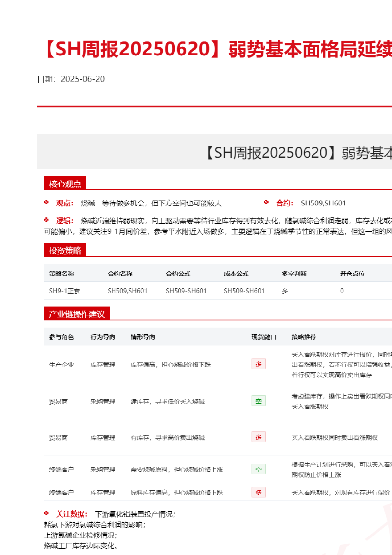Click the red bullet icon before 合约

click(x=266, y=203)
